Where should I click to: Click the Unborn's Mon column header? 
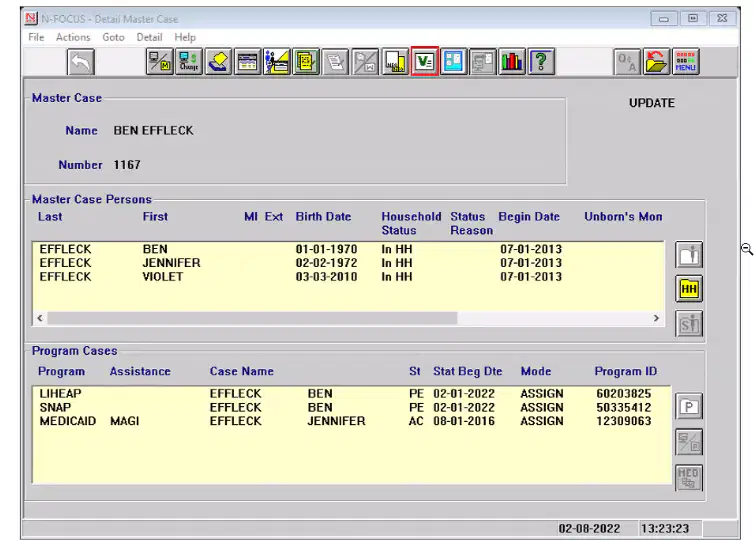coord(623,217)
